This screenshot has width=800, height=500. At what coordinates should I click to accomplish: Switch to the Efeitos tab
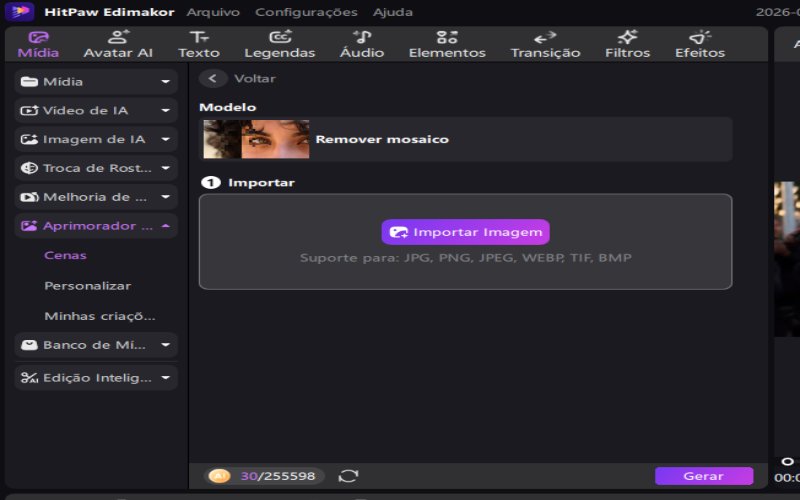tap(700, 44)
